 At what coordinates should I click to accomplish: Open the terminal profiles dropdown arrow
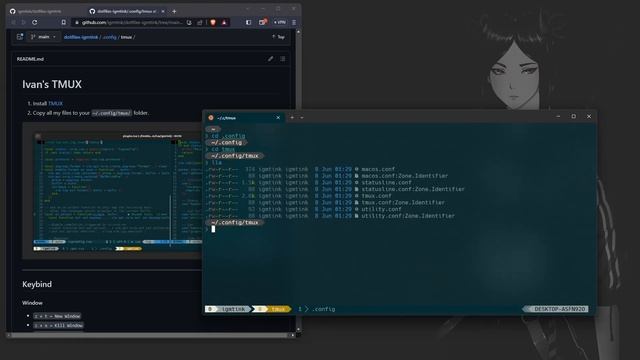(x=302, y=118)
